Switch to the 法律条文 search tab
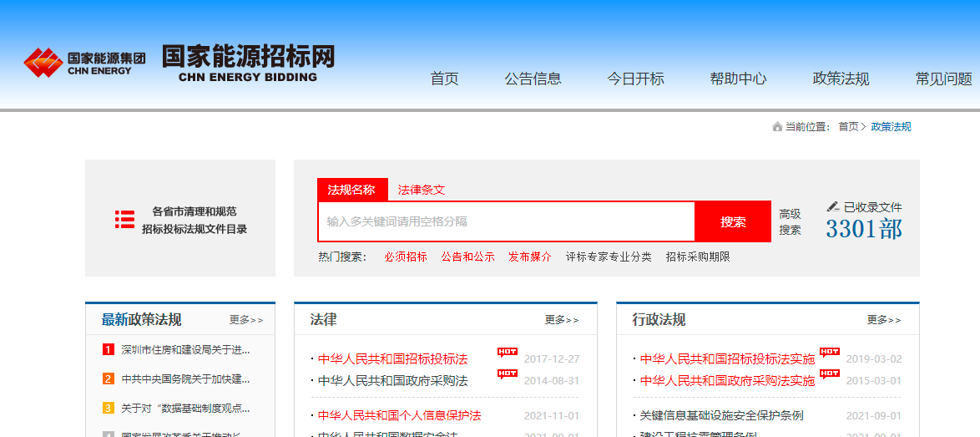The image size is (980, 437). [x=422, y=190]
